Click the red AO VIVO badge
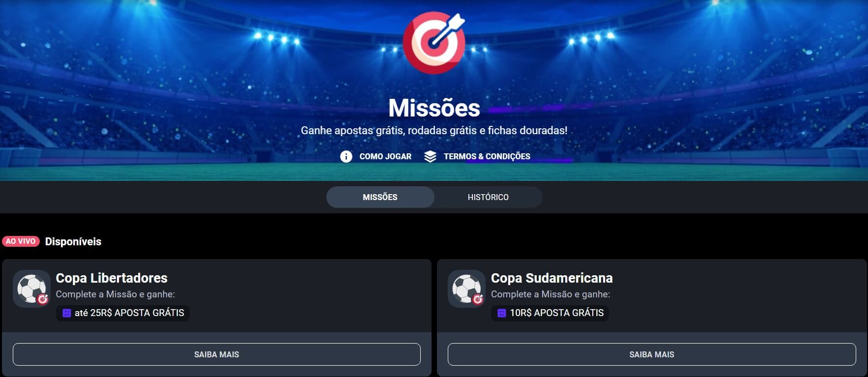The image size is (868, 377). point(21,241)
